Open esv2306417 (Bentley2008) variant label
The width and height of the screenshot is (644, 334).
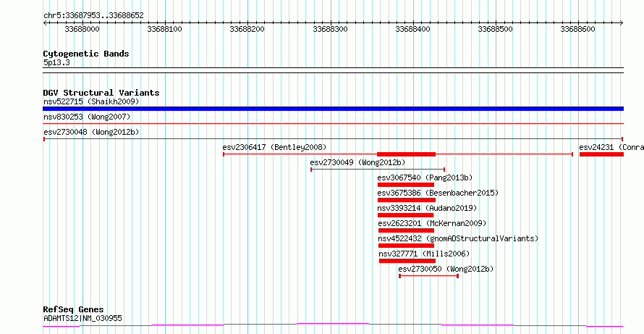pyautogui.click(x=274, y=147)
